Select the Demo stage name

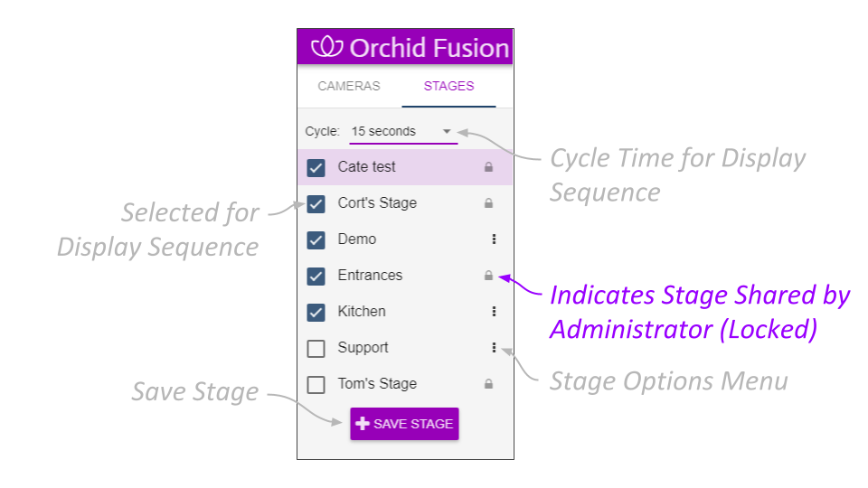click(x=357, y=239)
